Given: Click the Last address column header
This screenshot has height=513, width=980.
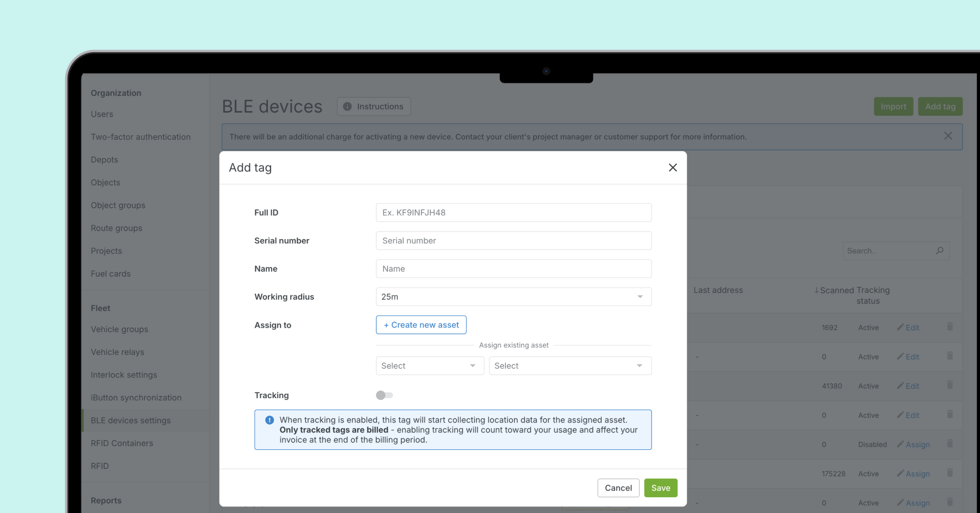Looking at the screenshot, I should [x=718, y=291].
